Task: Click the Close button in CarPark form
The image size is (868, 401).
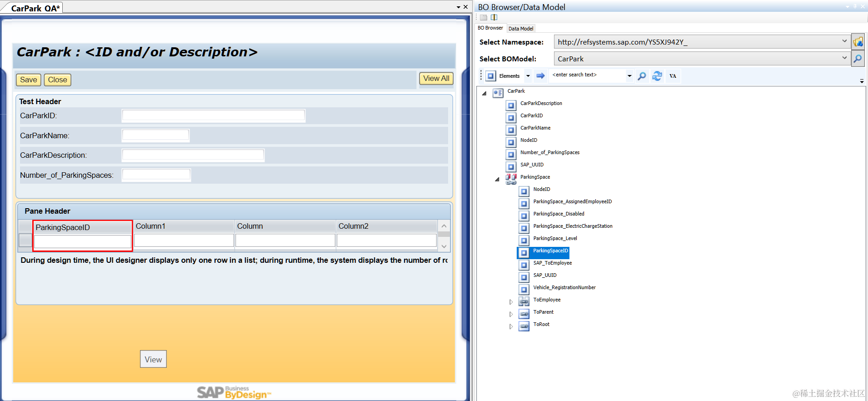Action: 58,80
